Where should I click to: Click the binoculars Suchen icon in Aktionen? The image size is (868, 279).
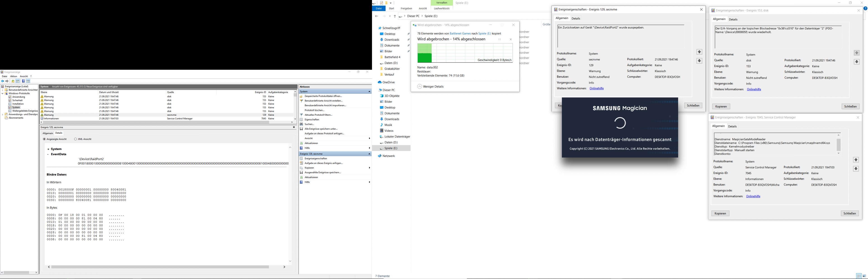point(301,124)
